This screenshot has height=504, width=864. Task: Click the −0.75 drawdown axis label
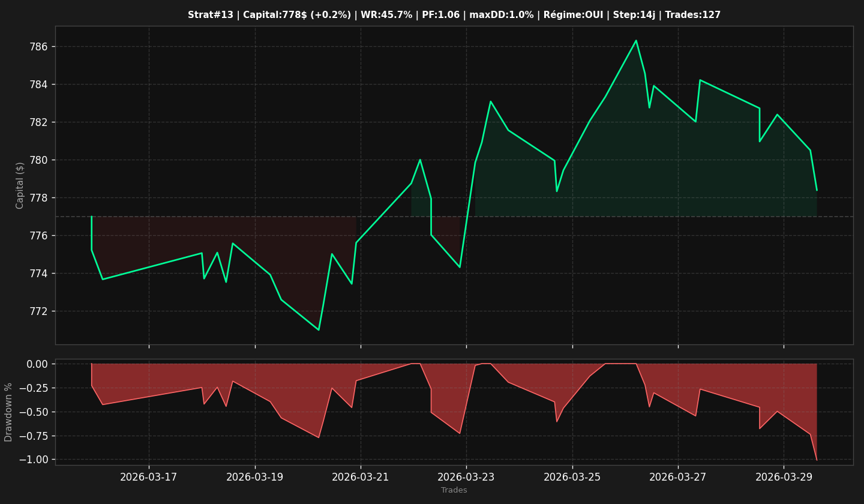pos(33,436)
